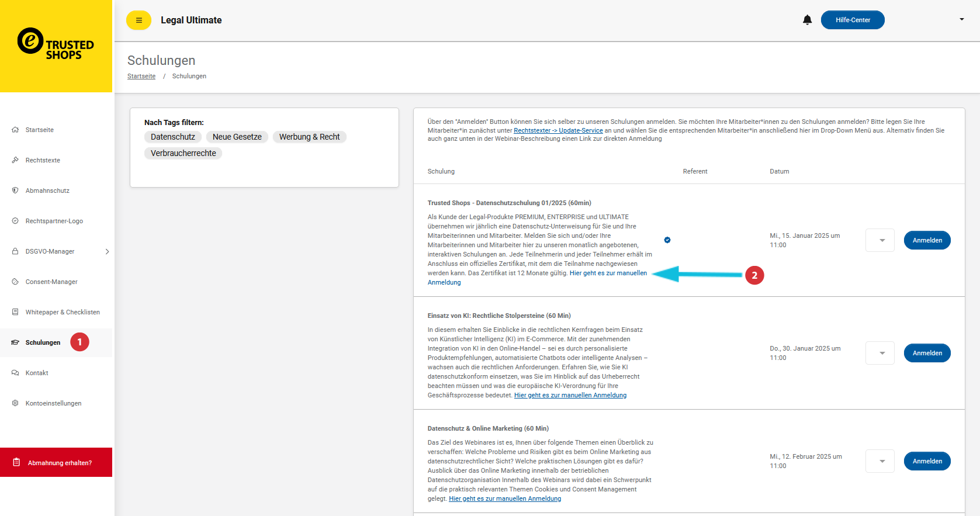Click the title Einsatz von KI: Rechtliche Stolpersteine
This screenshot has width=980, height=516.
pos(499,316)
